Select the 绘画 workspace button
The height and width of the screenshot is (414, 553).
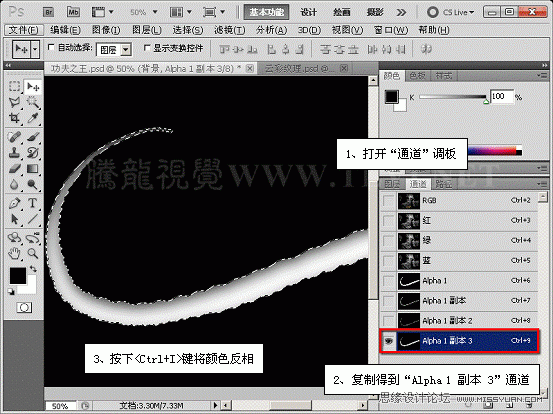click(x=342, y=12)
